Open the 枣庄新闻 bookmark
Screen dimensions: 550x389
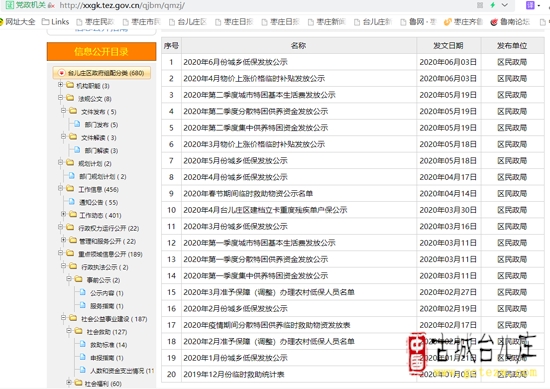click(x=327, y=22)
